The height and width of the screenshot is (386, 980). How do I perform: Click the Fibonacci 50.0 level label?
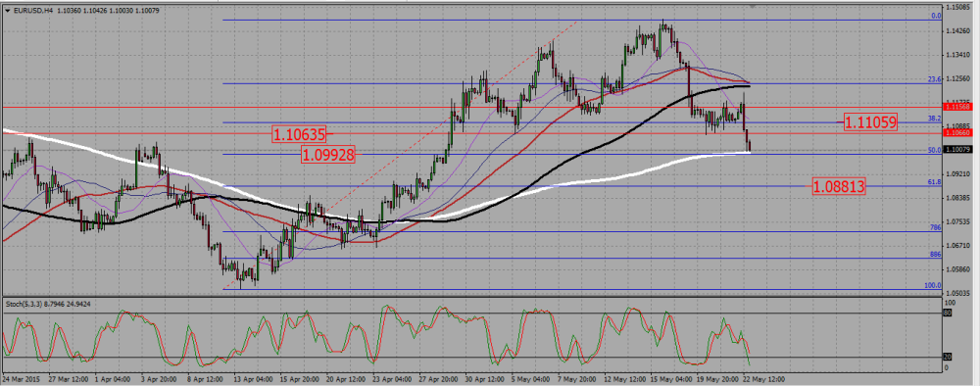click(935, 150)
